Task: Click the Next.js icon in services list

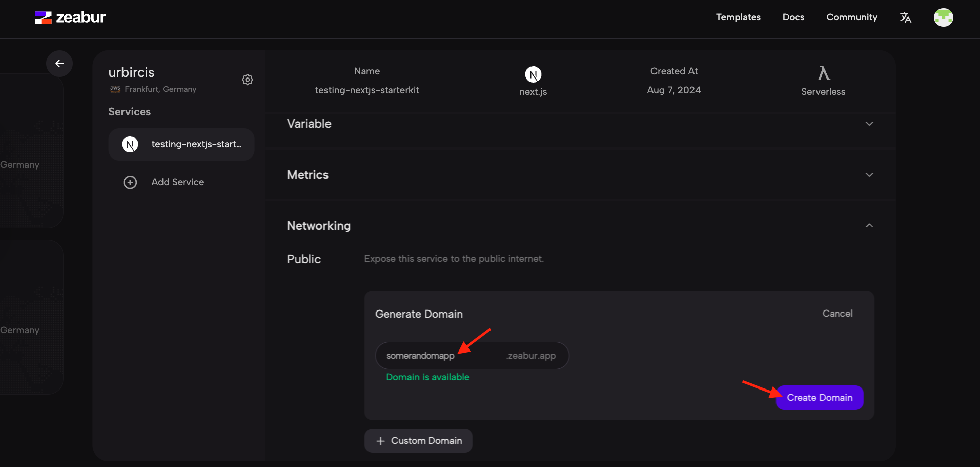Action: [130, 144]
